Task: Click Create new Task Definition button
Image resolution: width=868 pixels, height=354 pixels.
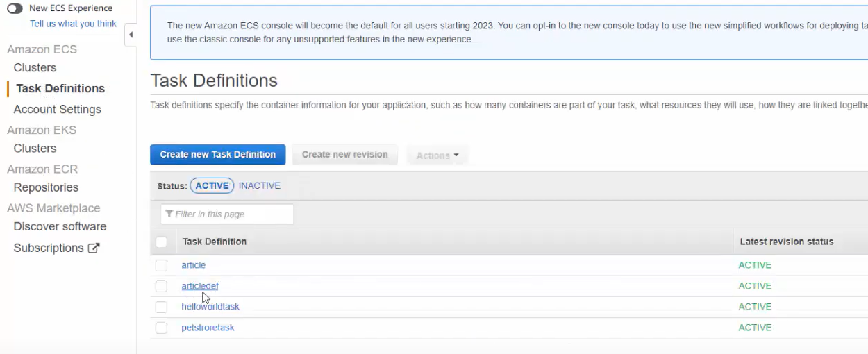Action: tap(218, 155)
